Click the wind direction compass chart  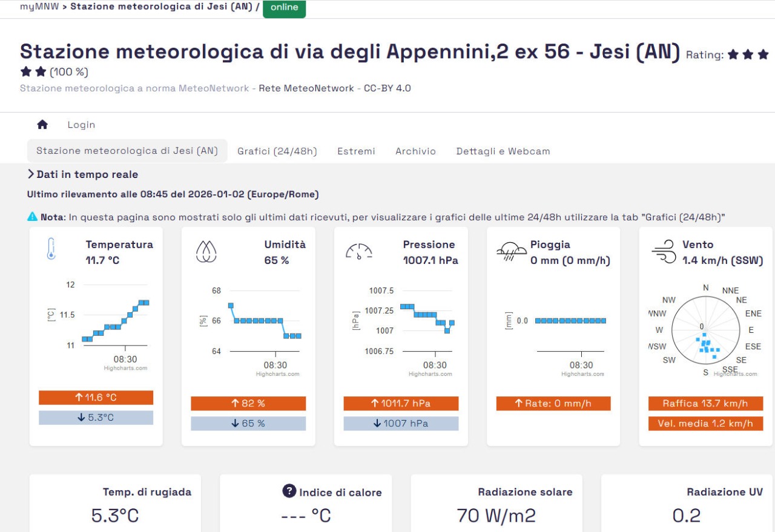click(x=705, y=329)
